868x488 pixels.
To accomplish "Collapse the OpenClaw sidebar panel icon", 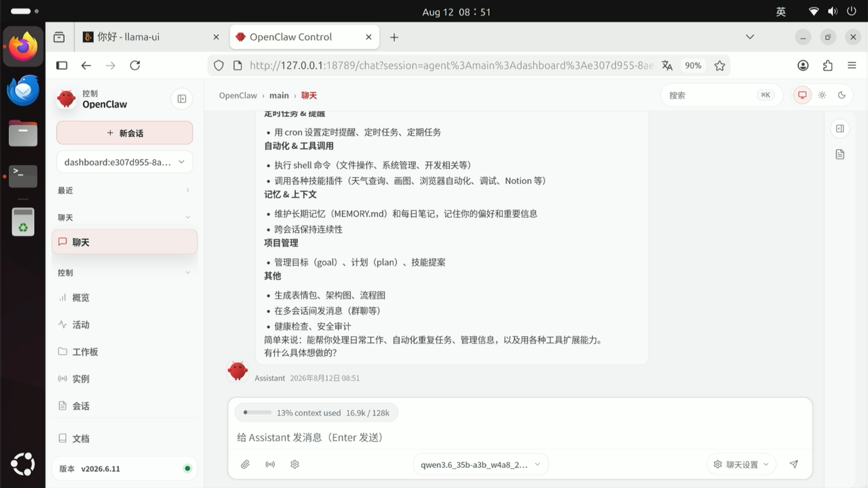I will (182, 99).
